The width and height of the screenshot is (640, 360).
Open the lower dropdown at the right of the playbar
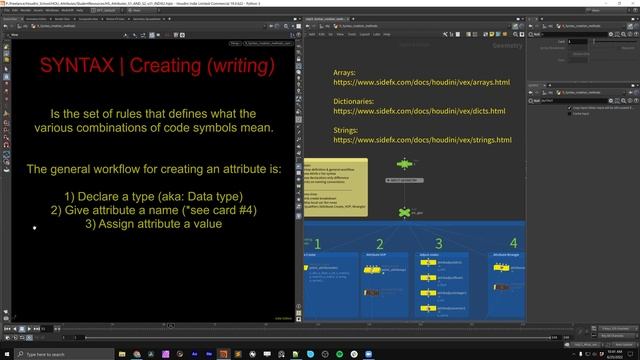tap(618, 336)
